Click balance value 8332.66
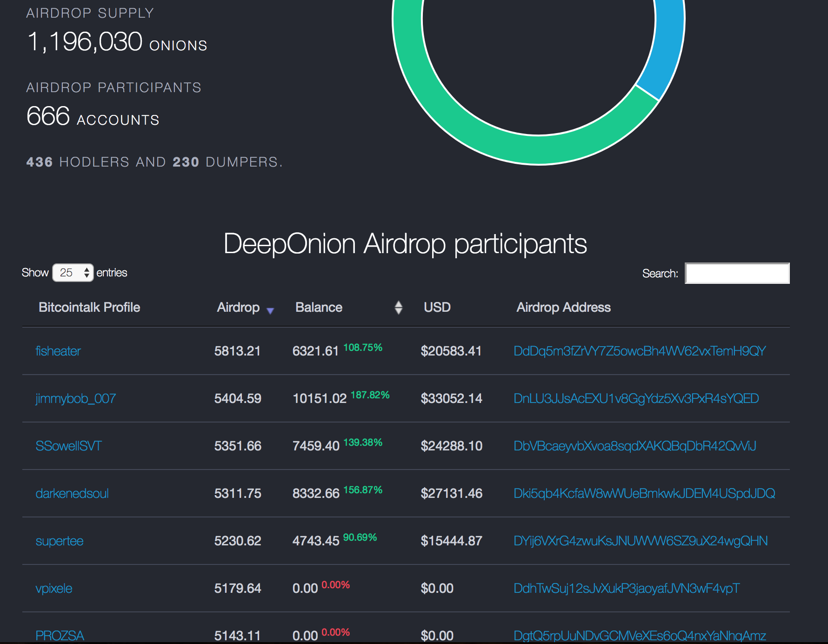This screenshot has height=644, width=828. tap(316, 494)
